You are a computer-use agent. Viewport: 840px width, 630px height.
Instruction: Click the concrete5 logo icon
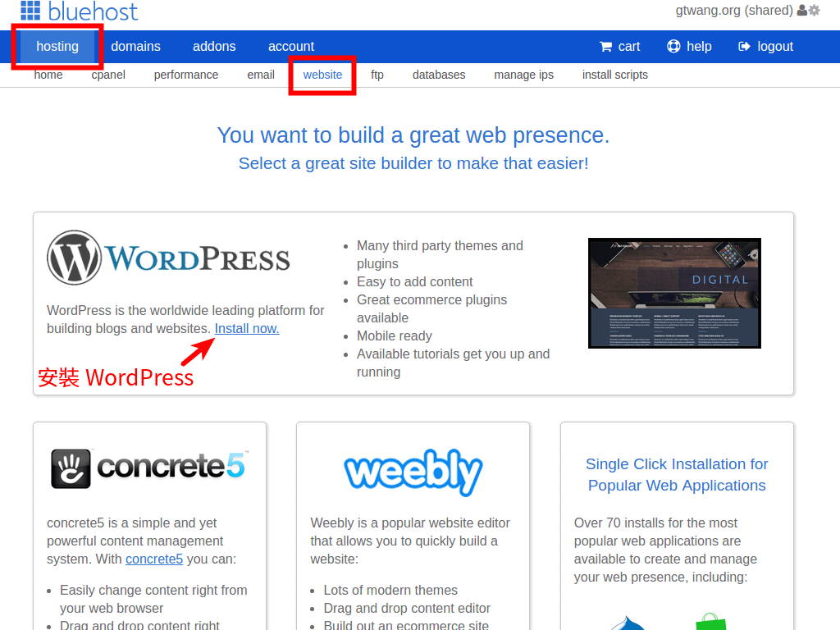coord(72,468)
